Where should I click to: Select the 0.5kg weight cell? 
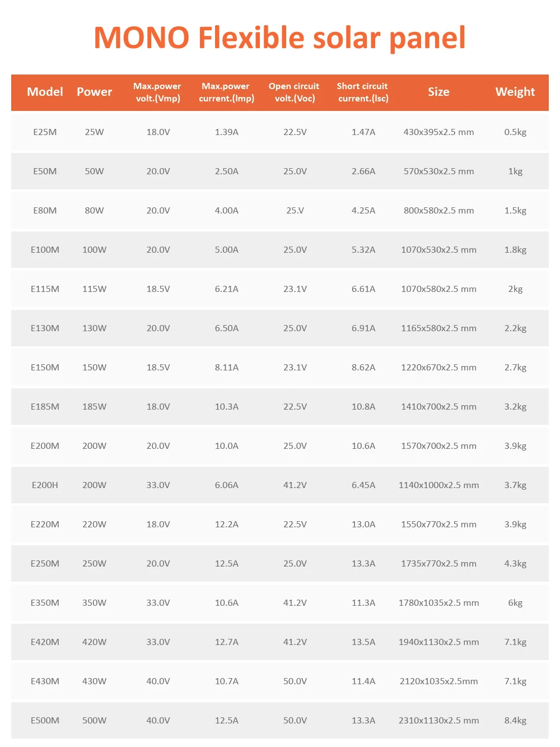click(x=515, y=132)
